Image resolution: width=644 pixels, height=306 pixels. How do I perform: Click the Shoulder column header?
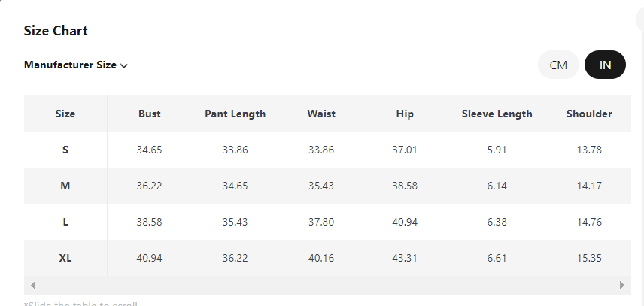589,114
